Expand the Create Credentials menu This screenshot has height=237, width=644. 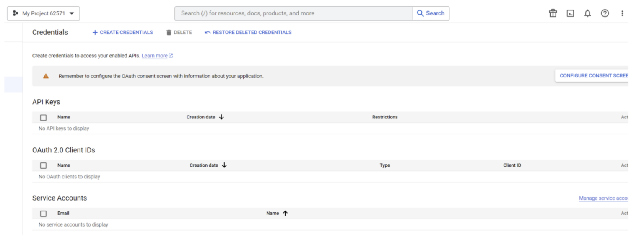(x=122, y=32)
